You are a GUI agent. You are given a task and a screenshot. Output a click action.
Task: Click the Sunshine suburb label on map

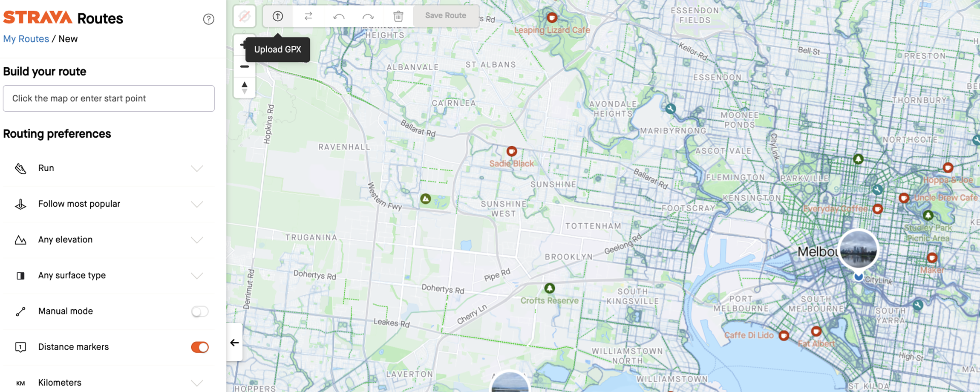click(553, 184)
